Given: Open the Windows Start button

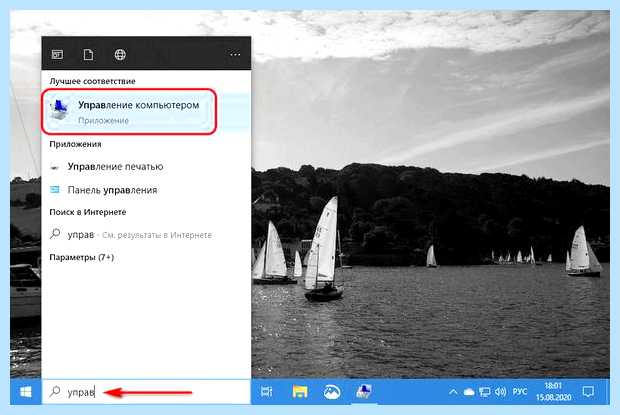Looking at the screenshot, I should tap(26, 392).
